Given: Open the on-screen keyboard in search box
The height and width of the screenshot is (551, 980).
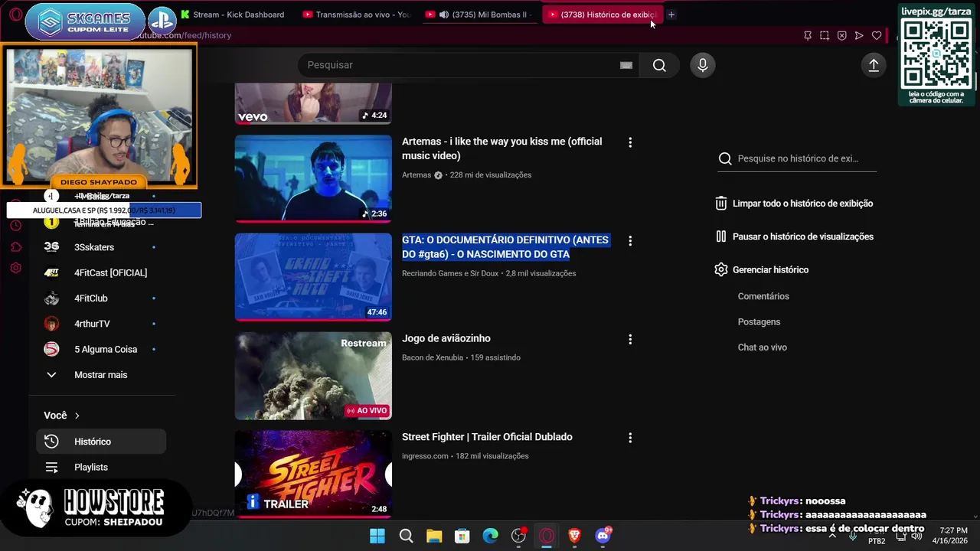Looking at the screenshot, I should coord(626,65).
